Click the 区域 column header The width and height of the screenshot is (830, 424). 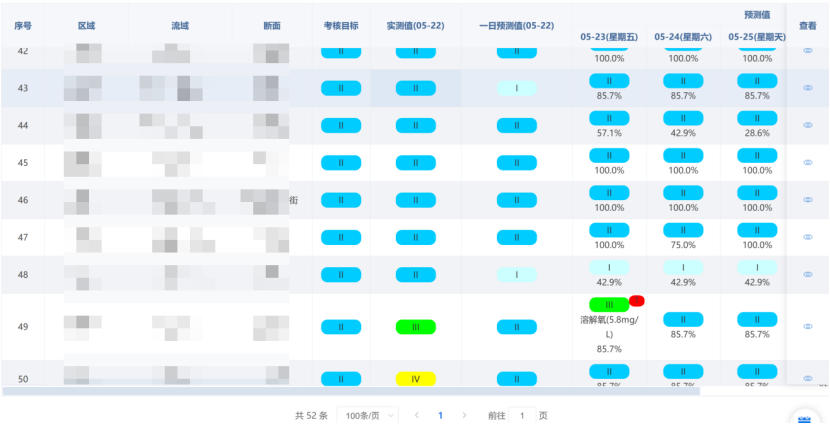(x=86, y=25)
